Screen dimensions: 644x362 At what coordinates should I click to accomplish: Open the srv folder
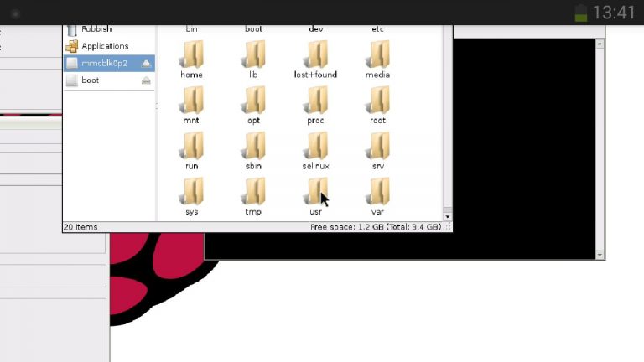point(378,151)
